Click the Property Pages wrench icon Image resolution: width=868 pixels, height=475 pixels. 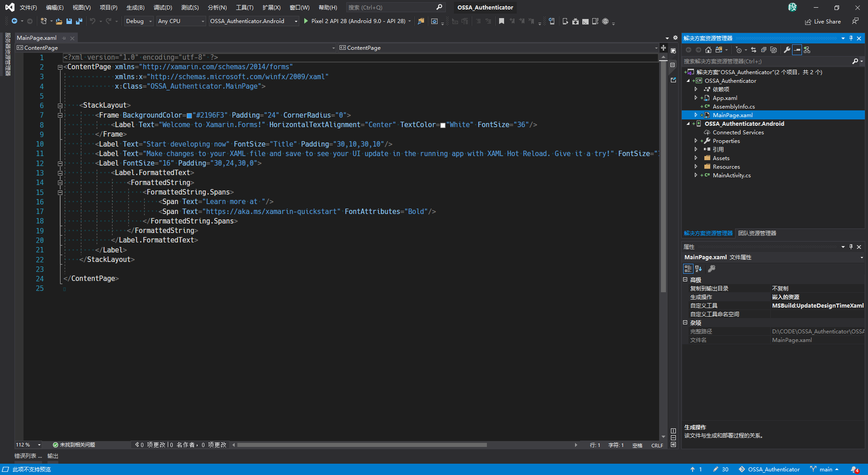click(x=712, y=269)
